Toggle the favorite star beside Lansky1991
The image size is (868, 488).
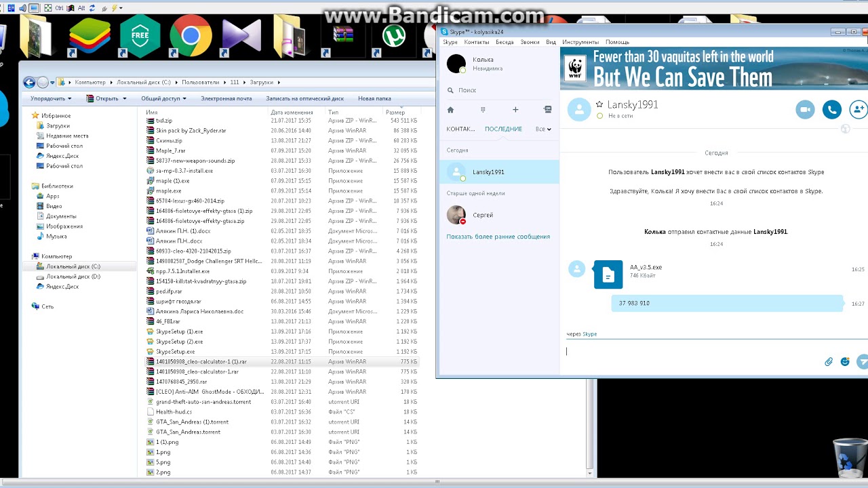tap(599, 104)
